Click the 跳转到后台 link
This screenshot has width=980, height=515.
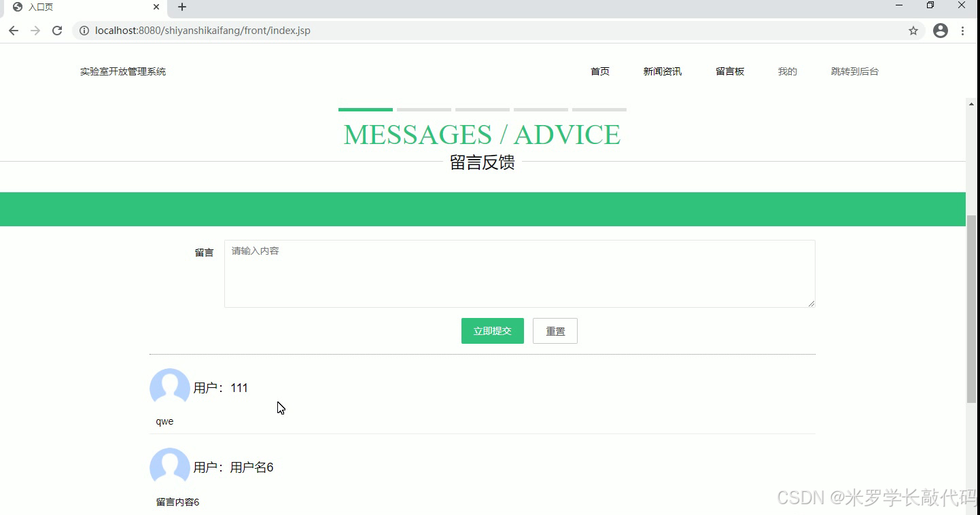coord(855,71)
